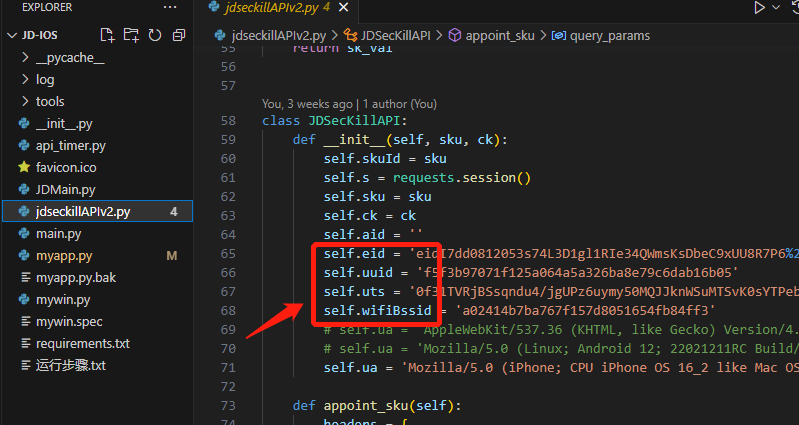This screenshot has width=799, height=425.
Task: Click the "def __init__(self, sku, ck):" line
Action: tap(400, 140)
